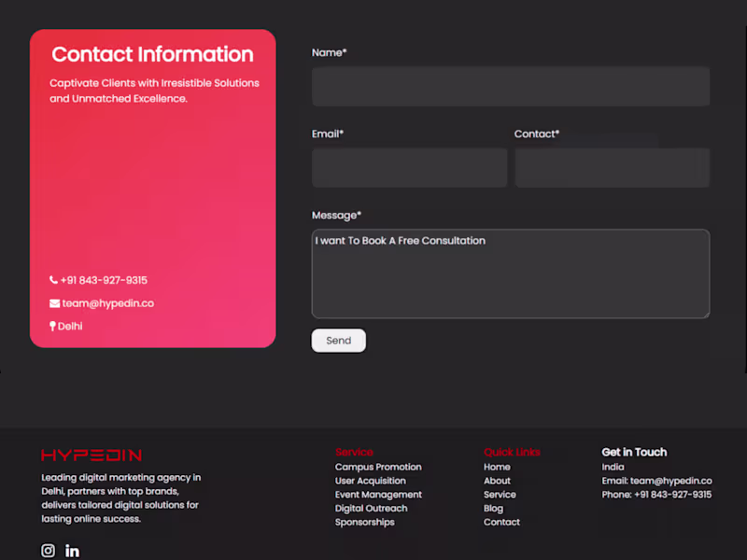The image size is (747, 560).
Task: Focus the Contact input field
Action: click(x=613, y=168)
